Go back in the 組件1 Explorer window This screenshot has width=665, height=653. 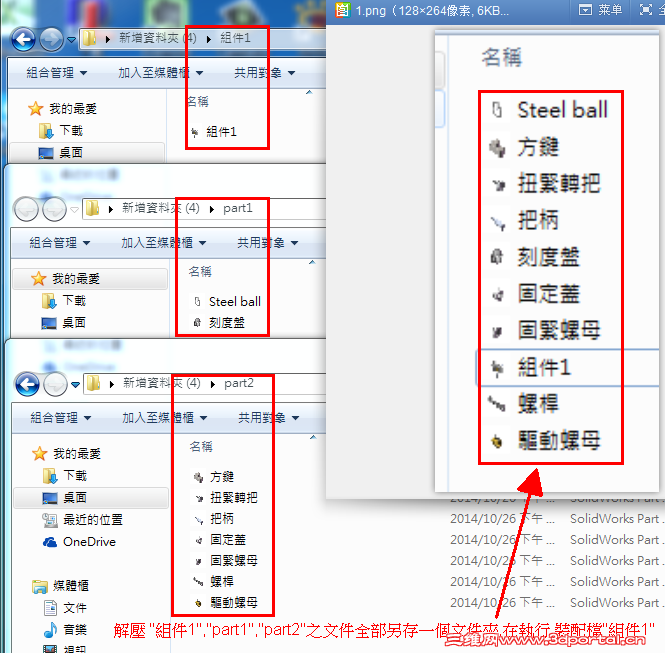pos(23,39)
